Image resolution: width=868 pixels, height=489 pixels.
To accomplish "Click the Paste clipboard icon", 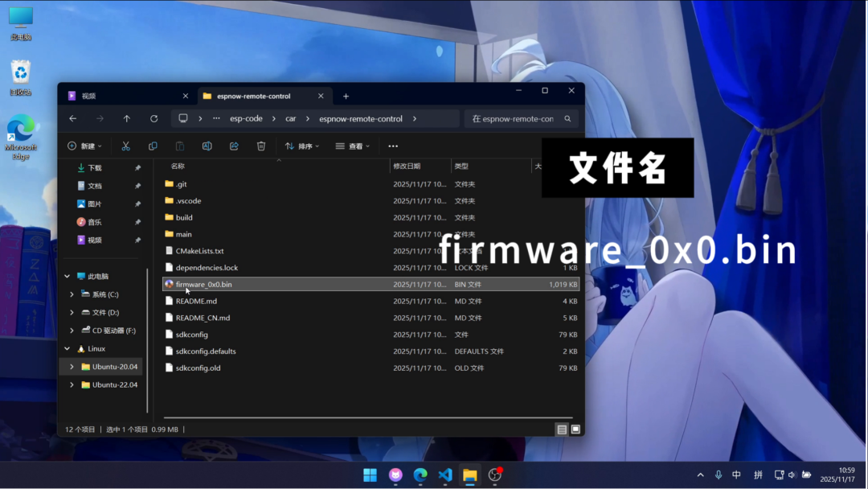I will 180,146.
